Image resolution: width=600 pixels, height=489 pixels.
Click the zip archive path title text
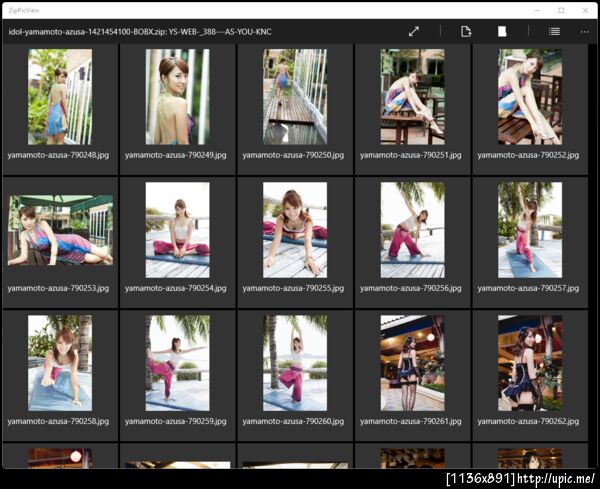[x=140, y=32]
